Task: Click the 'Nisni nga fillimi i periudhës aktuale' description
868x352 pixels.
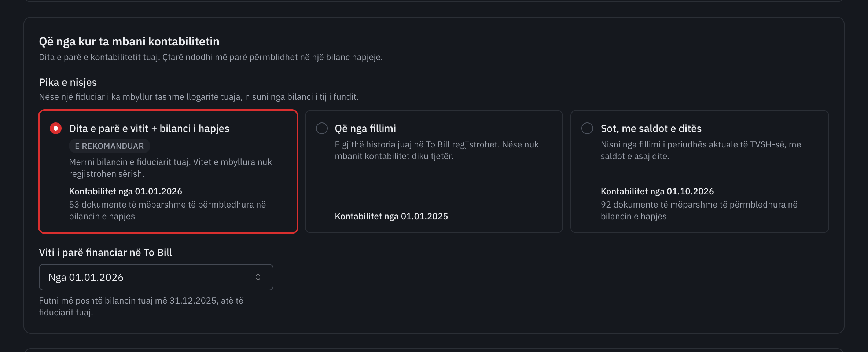Action: click(x=701, y=150)
